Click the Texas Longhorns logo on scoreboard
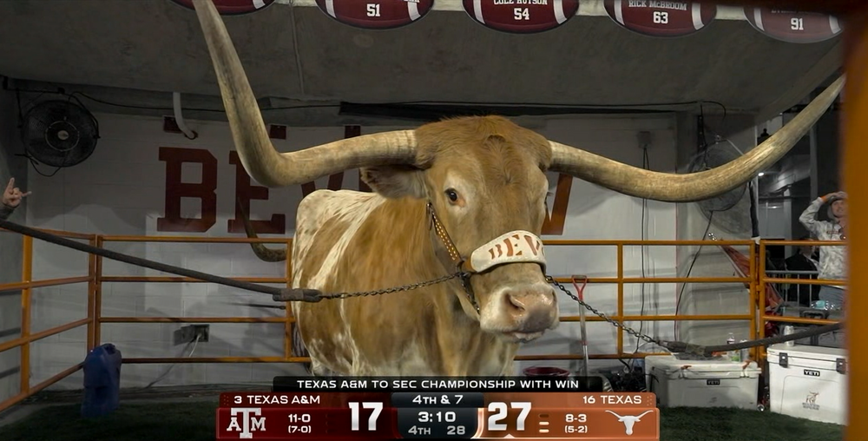Viewport: 868px width, 441px height. [x=628, y=422]
